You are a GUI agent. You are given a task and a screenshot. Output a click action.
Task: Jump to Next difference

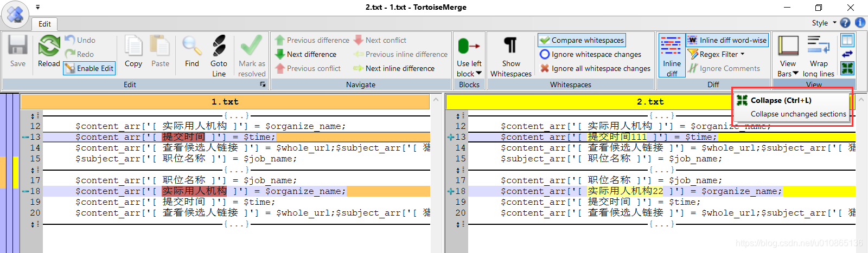point(306,54)
